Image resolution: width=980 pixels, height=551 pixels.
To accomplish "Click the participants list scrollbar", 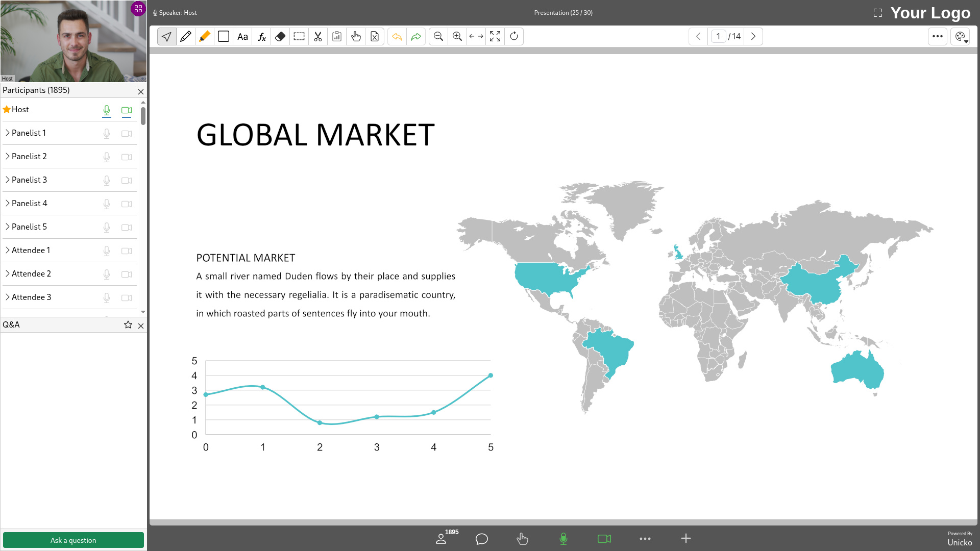I will pyautogui.click(x=143, y=116).
